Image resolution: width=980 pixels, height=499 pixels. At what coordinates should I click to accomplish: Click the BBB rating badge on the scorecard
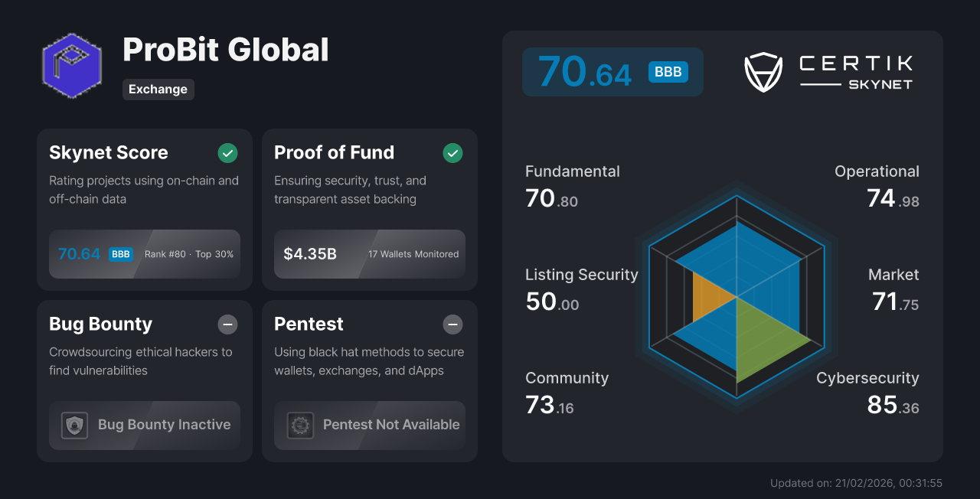[x=668, y=71]
